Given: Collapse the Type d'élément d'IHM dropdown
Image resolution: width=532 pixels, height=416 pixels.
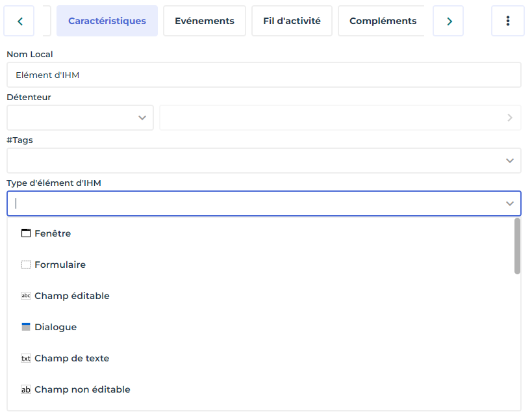Looking at the screenshot, I should [x=509, y=203].
